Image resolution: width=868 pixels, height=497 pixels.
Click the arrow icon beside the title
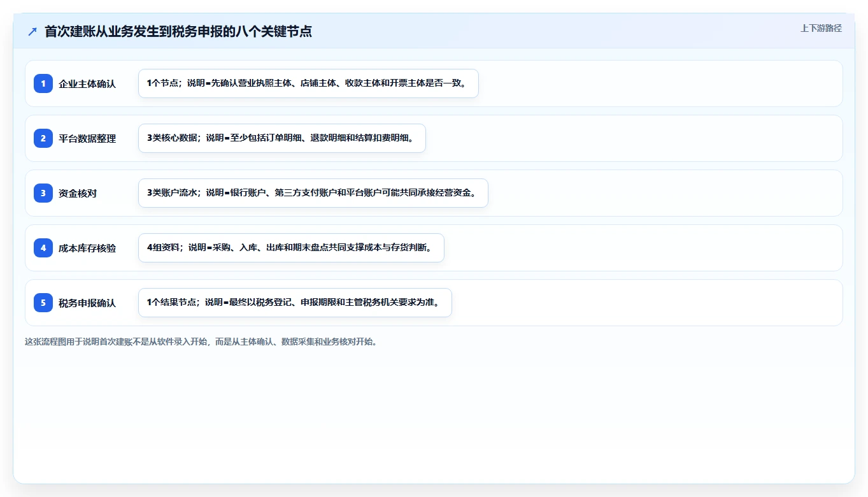point(32,31)
